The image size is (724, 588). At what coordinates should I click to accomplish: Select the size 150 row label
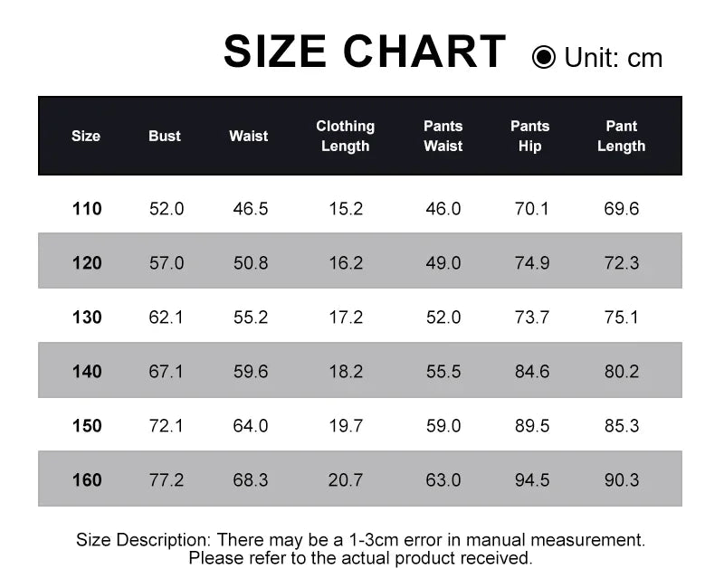[87, 426]
